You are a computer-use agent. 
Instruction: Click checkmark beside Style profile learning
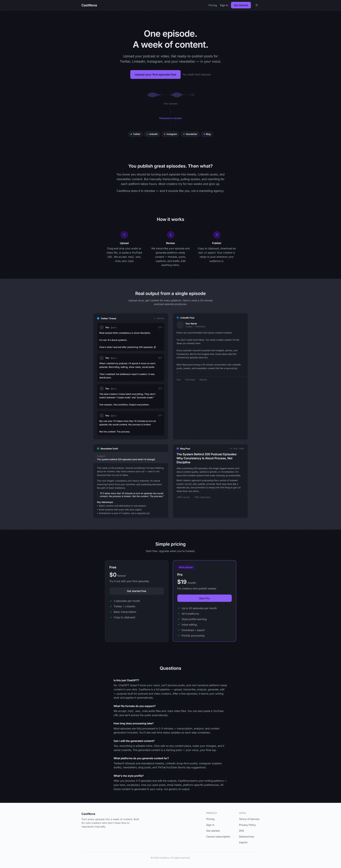(179, 619)
